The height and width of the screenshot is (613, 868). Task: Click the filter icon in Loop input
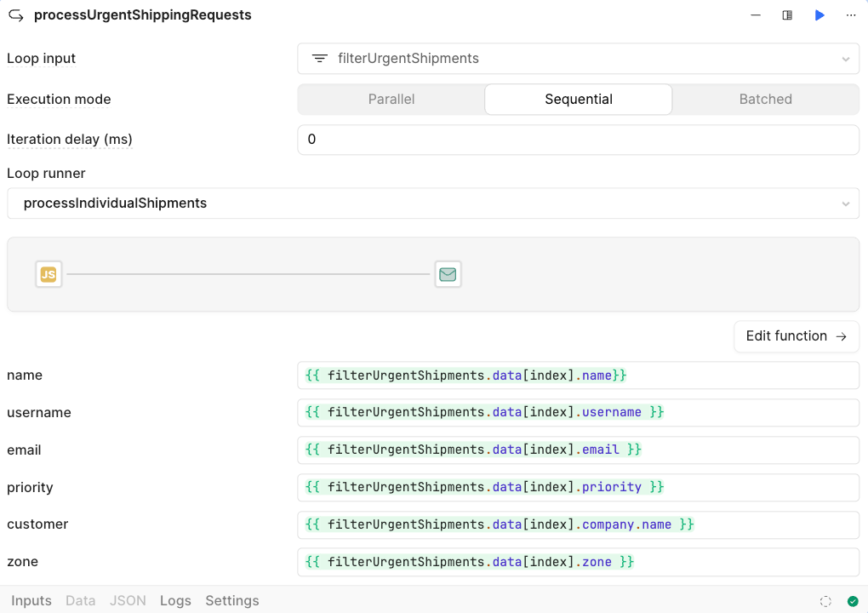(x=319, y=59)
